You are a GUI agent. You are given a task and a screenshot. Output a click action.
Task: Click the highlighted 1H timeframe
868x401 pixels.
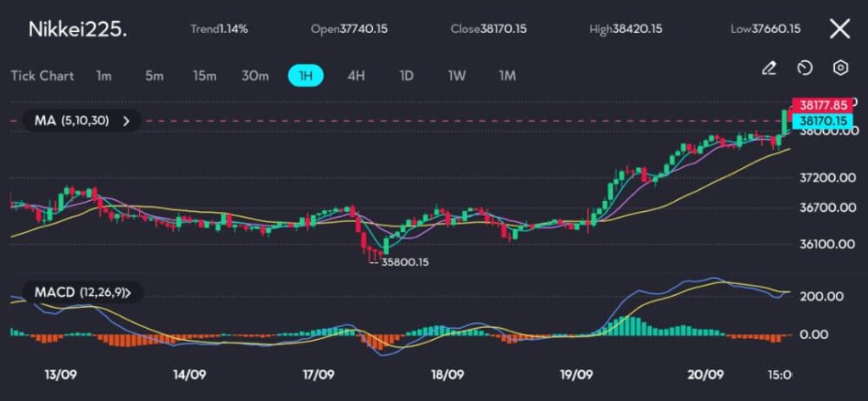click(x=306, y=75)
